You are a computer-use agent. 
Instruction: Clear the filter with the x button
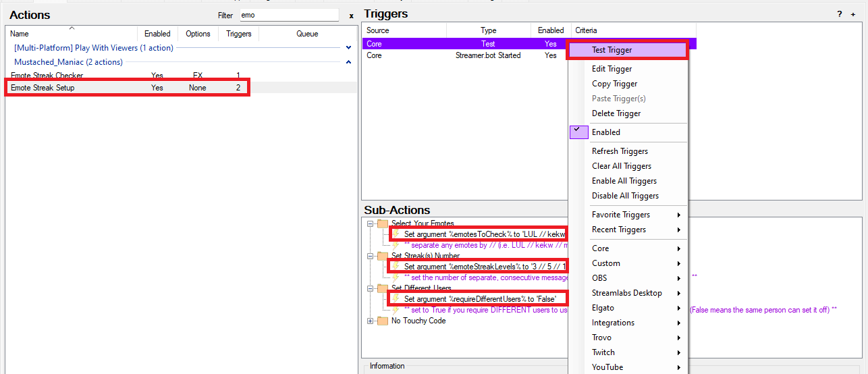(351, 16)
